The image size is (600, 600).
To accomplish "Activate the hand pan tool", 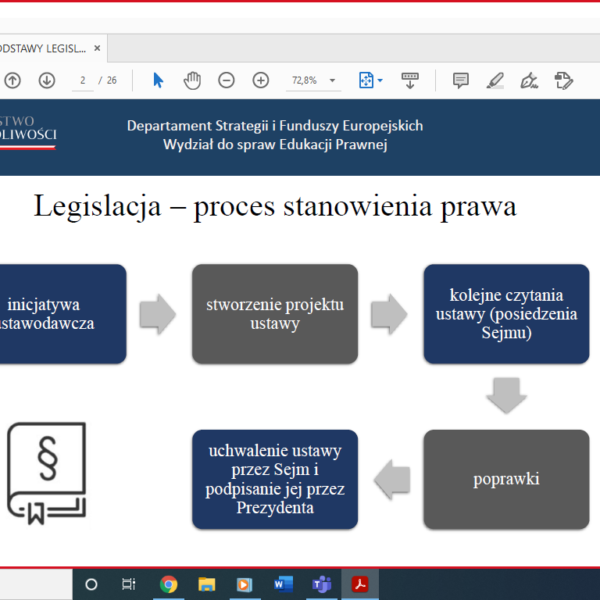I will click(x=192, y=80).
